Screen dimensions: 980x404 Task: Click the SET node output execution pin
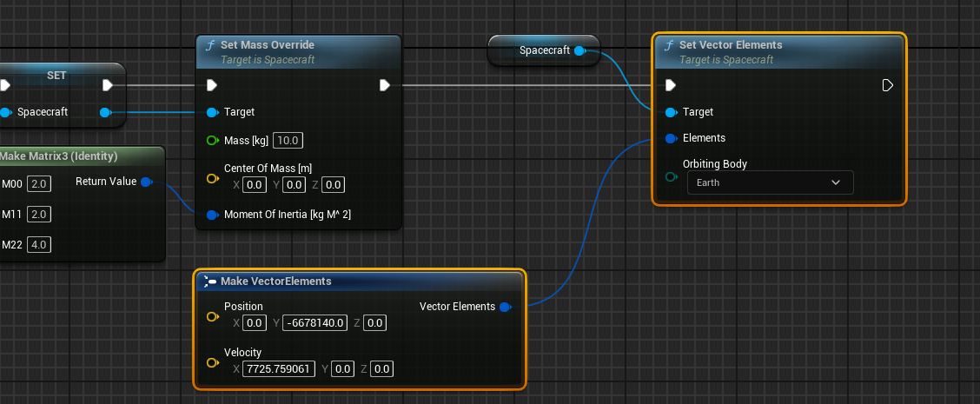(x=108, y=85)
